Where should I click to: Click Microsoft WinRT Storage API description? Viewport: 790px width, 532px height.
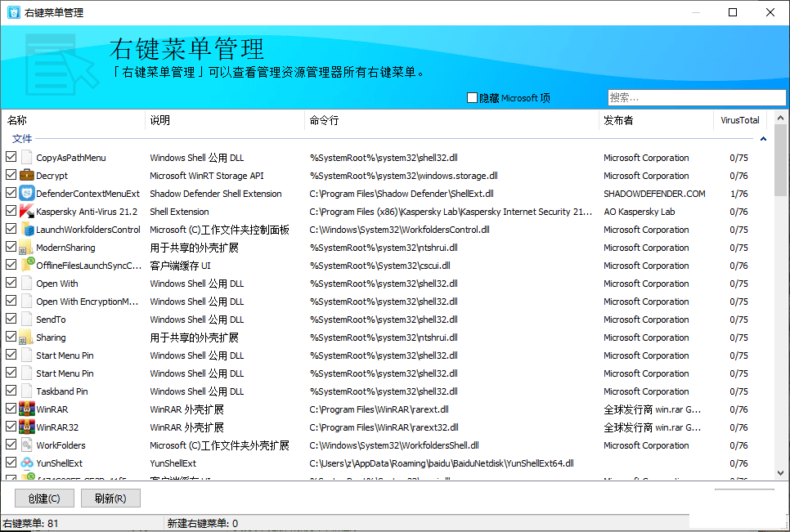(x=207, y=176)
